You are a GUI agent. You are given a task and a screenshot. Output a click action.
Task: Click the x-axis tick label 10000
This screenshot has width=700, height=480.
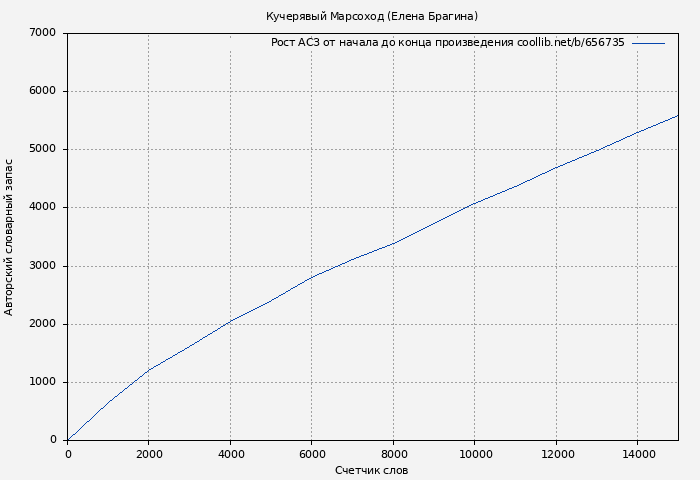pyautogui.click(x=475, y=453)
